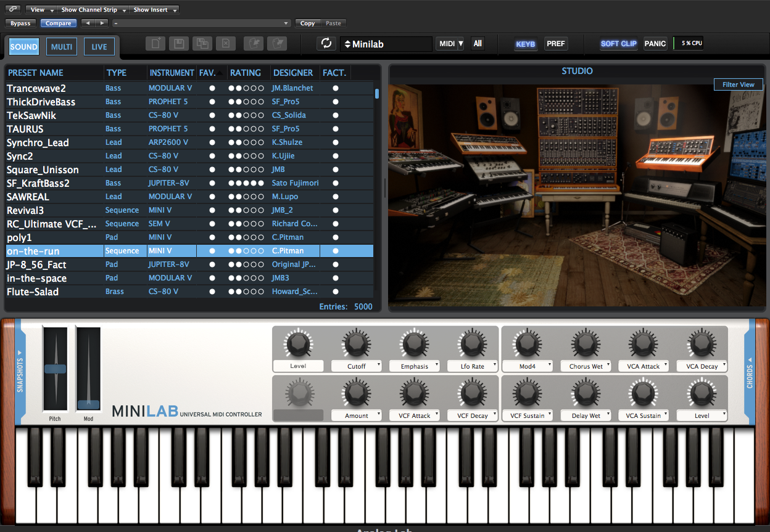Click the save preset floppy icon
Viewport: 770px width, 532px height.
(178, 44)
